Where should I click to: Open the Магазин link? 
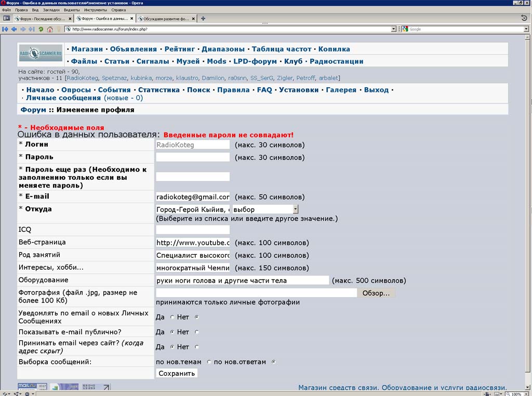[x=87, y=49]
